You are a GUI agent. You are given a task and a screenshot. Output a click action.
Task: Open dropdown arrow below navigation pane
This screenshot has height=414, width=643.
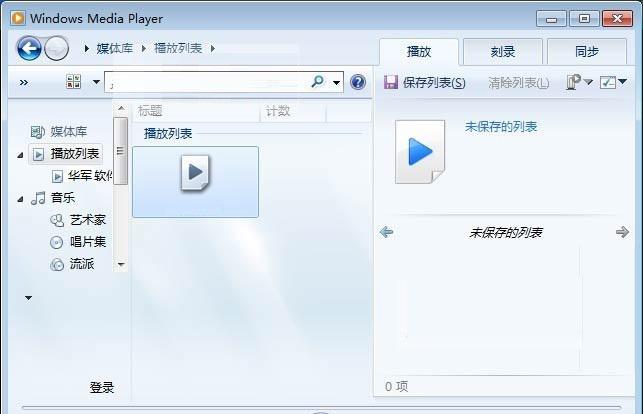tap(28, 298)
